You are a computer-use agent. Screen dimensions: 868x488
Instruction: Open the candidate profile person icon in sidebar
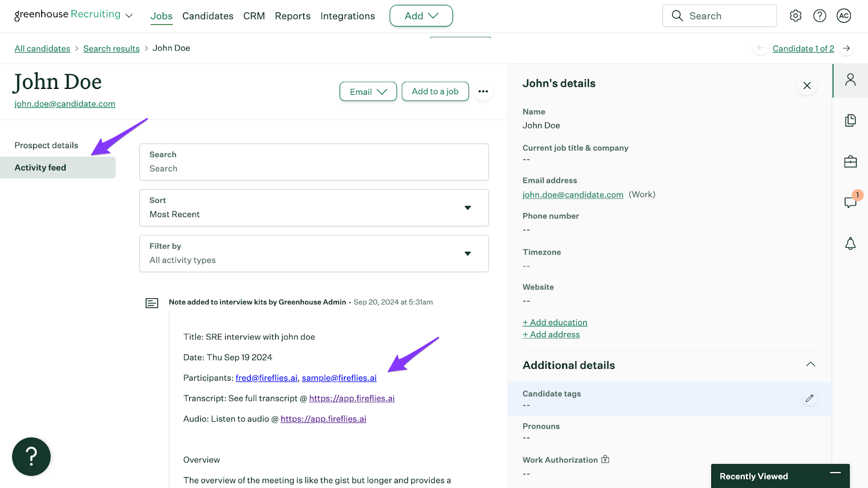[850, 80]
